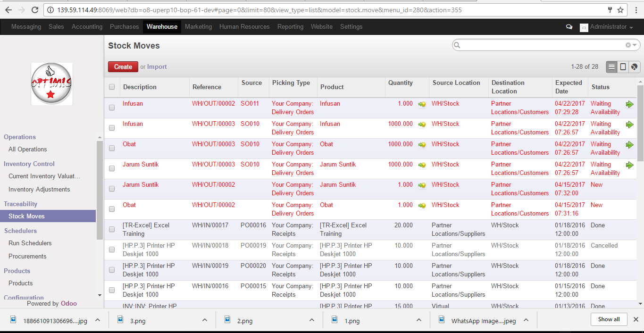Open downloaded 3.png file icon
Image resolution: width=644 pixels, height=333 pixels.
[120, 320]
